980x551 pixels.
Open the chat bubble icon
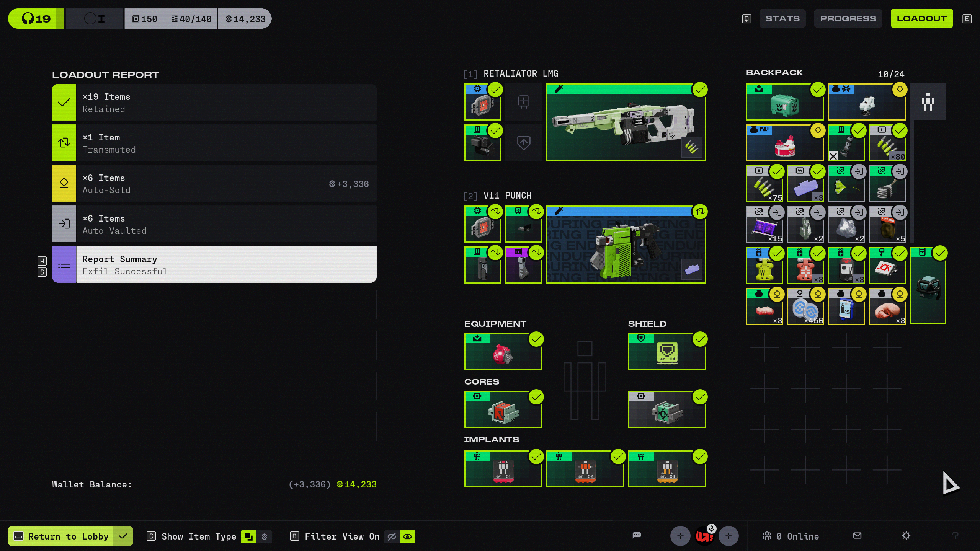[x=637, y=535]
